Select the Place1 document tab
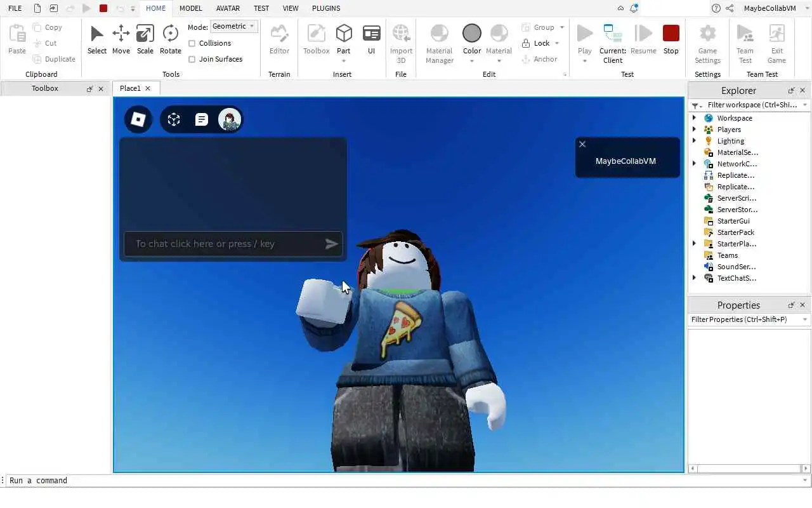 tap(130, 88)
